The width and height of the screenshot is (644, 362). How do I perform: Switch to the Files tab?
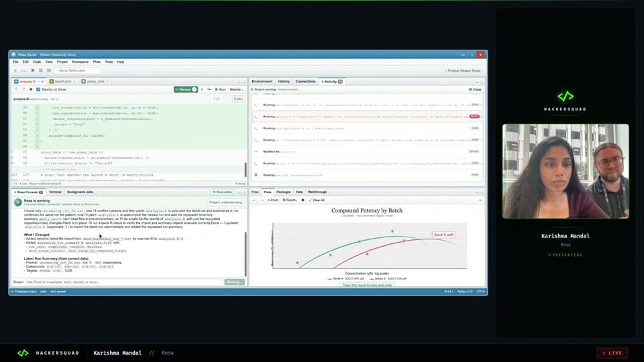point(255,192)
